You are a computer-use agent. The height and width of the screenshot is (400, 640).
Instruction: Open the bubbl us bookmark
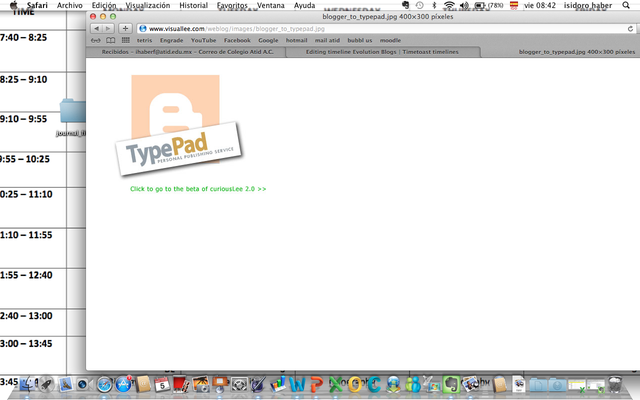[x=360, y=40]
